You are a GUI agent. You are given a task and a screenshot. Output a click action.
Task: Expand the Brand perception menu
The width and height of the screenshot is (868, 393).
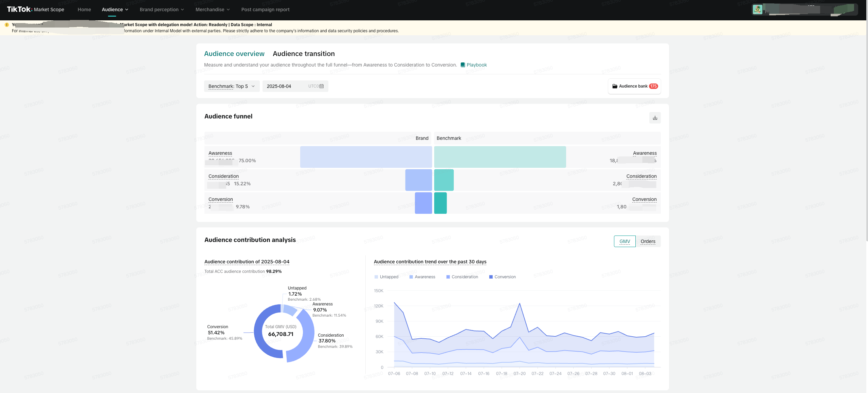coord(162,10)
